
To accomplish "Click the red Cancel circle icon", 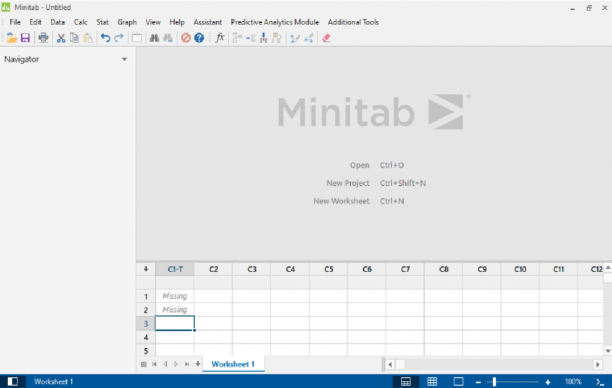I will click(x=186, y=38).
